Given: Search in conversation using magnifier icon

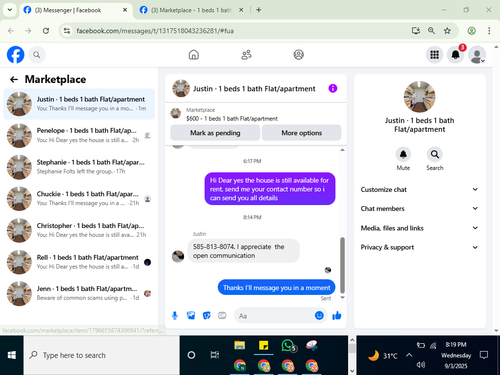Looking at the screenshot, I should 435,154.
